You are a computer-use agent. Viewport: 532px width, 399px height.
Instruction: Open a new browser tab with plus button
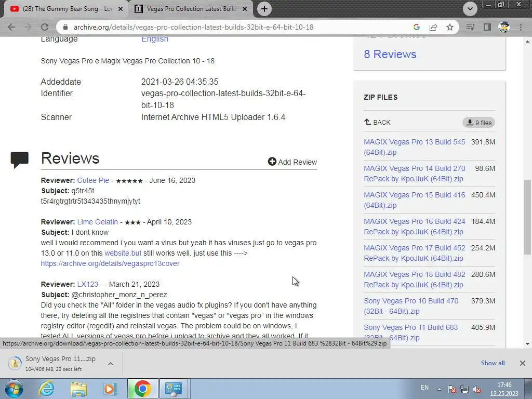[264, 9]
